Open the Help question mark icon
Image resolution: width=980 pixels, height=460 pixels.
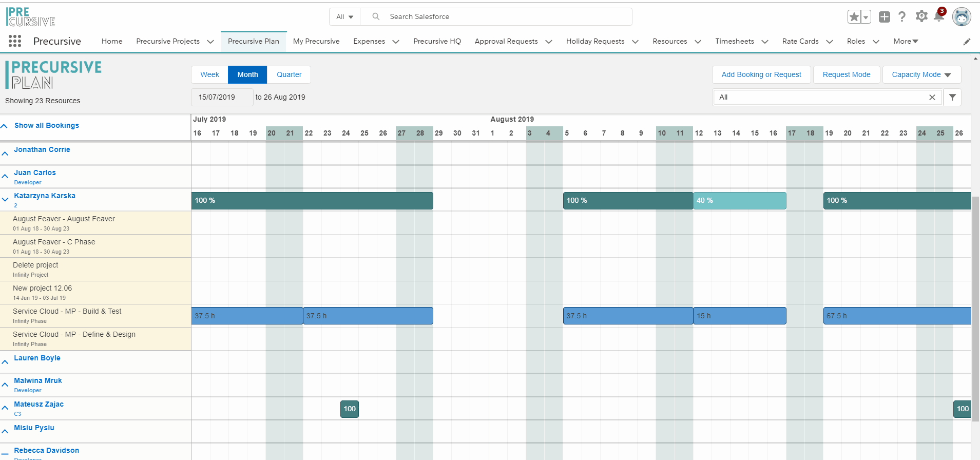pos(902,17)
